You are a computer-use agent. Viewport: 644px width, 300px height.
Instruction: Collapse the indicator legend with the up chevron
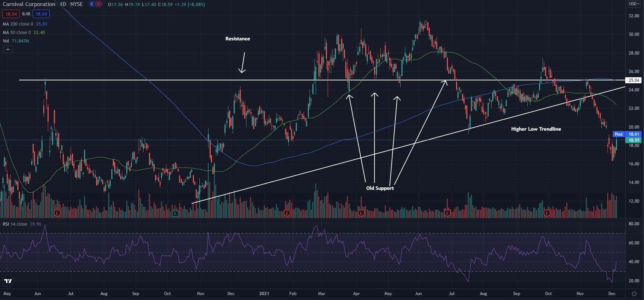pos(8,50)
